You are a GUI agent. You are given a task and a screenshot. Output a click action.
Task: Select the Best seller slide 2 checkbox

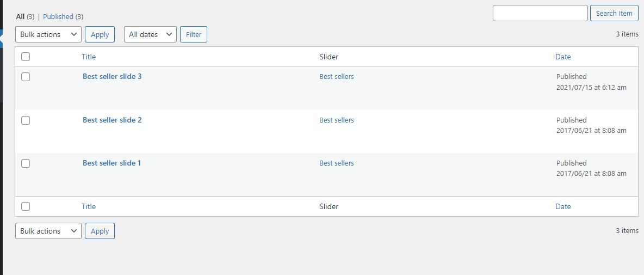coord(26,120)
